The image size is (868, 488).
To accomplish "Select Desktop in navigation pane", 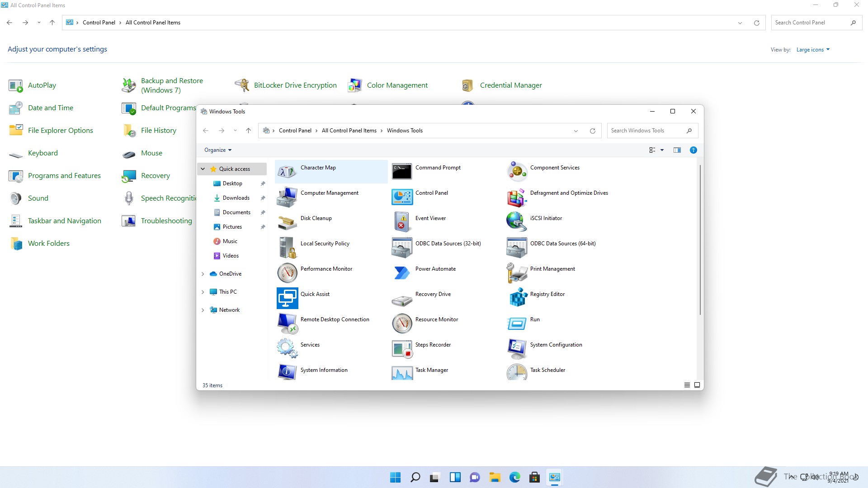I will pos(232,183).
